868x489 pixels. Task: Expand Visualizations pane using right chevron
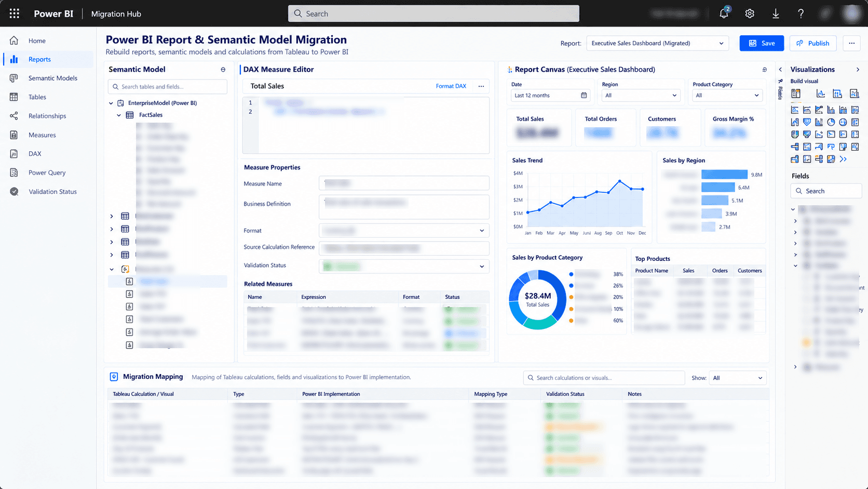[x=858, y=70]
